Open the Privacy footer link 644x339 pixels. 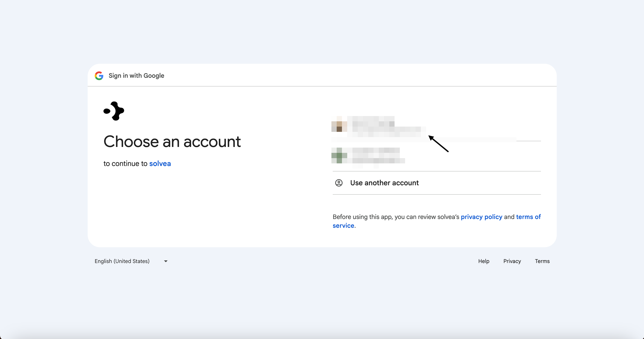[x=512, y=261]
